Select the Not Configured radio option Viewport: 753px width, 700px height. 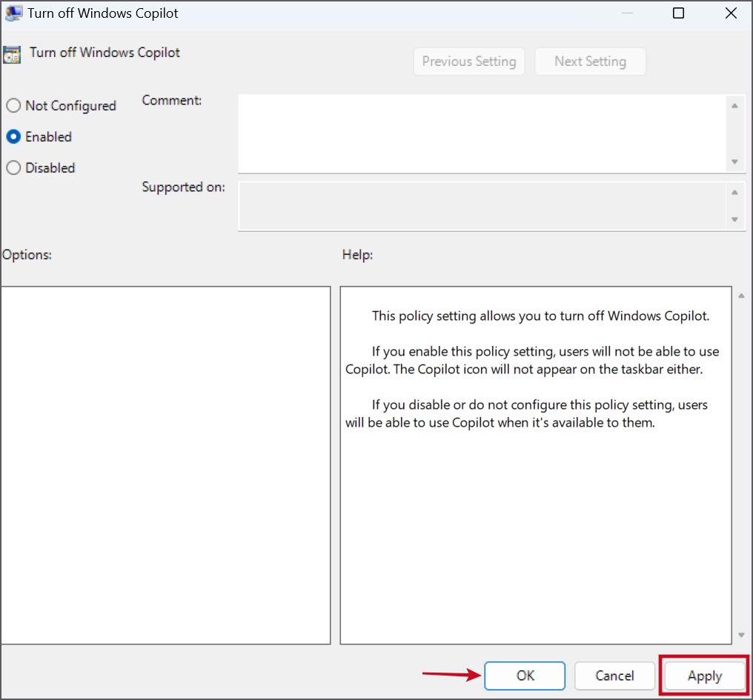[13, 106]
